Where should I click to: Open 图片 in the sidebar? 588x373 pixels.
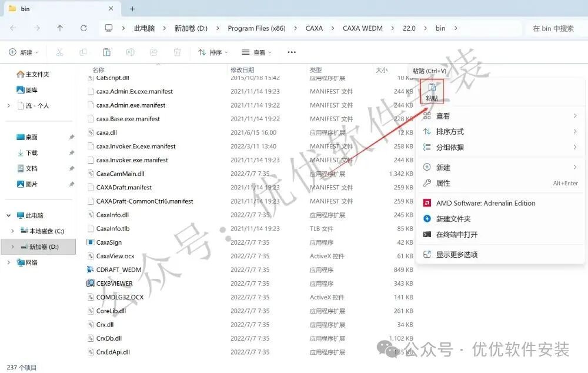click(x=27, y=184)
